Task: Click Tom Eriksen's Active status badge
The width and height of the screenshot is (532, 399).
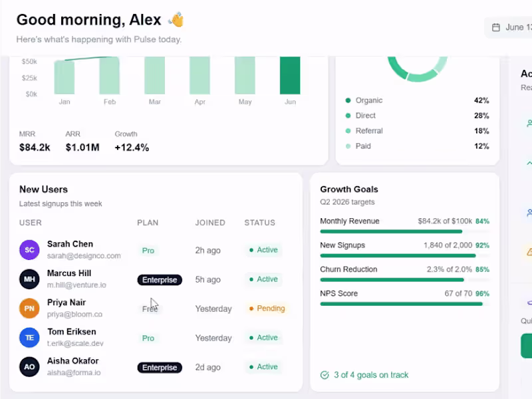Action: coord(263,338)
